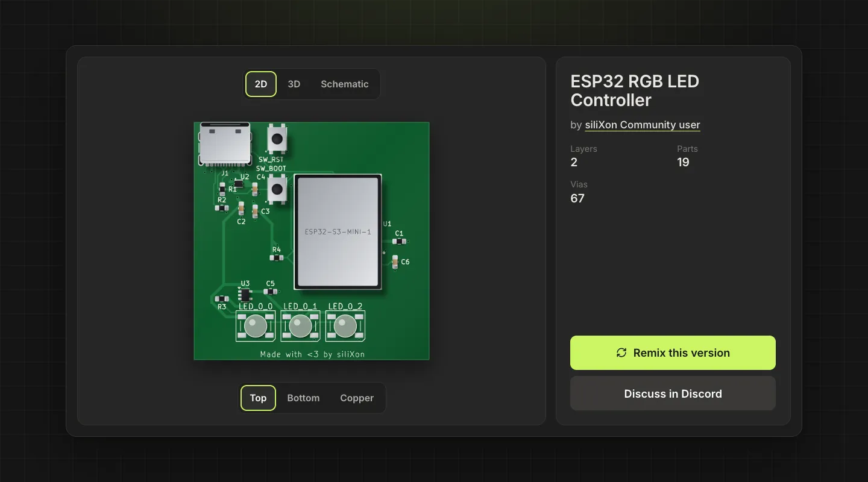Click the 'Parts' label
Viewport: 868px width, 482px height.
(x=687, y=149)
